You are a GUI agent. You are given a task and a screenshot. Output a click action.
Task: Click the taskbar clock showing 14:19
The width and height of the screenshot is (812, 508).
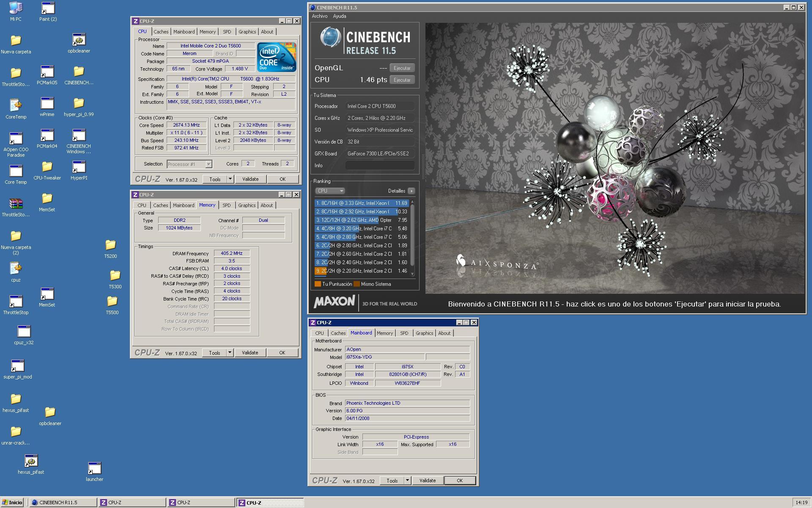tap(801, 502)
